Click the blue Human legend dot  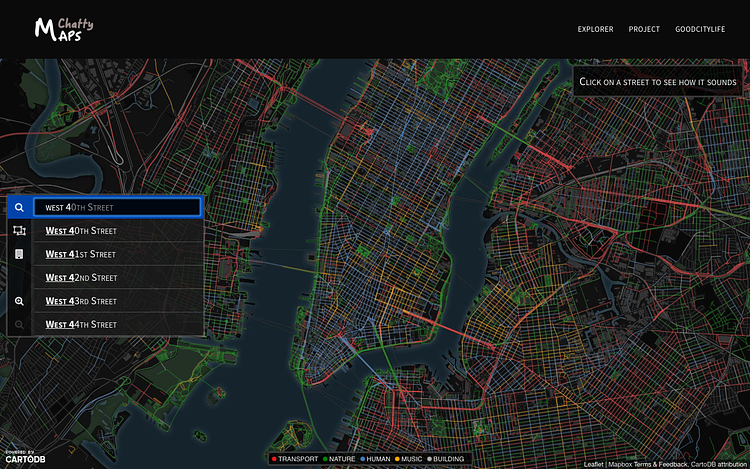click(363, 459)
